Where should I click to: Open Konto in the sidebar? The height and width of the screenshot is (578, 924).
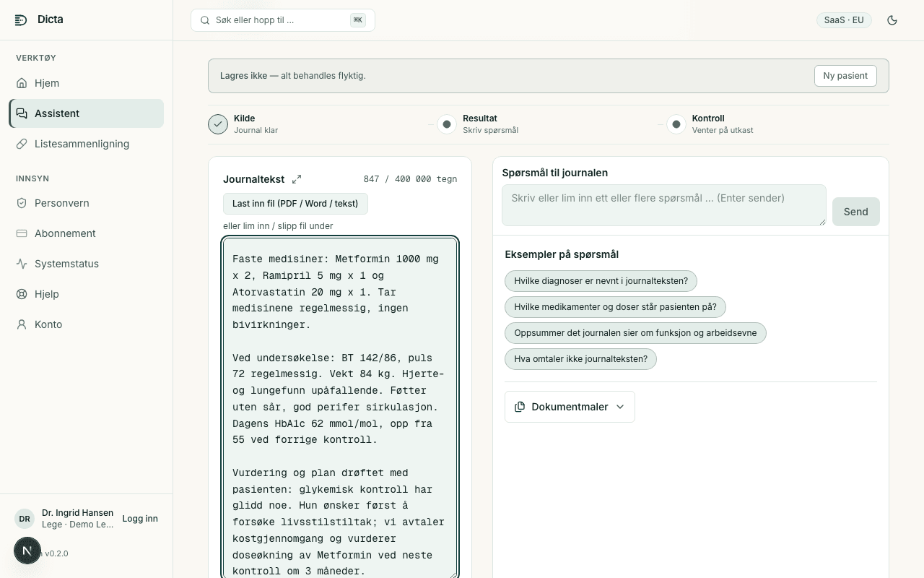coord(87,324)
